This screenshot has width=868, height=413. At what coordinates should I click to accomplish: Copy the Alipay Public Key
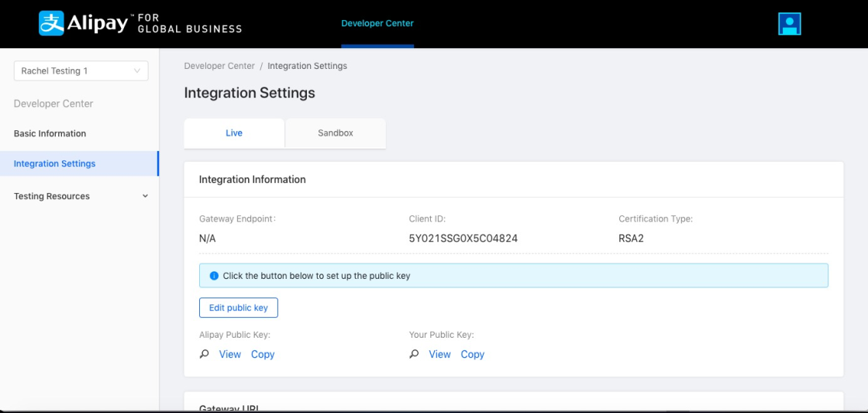point(263,354)
